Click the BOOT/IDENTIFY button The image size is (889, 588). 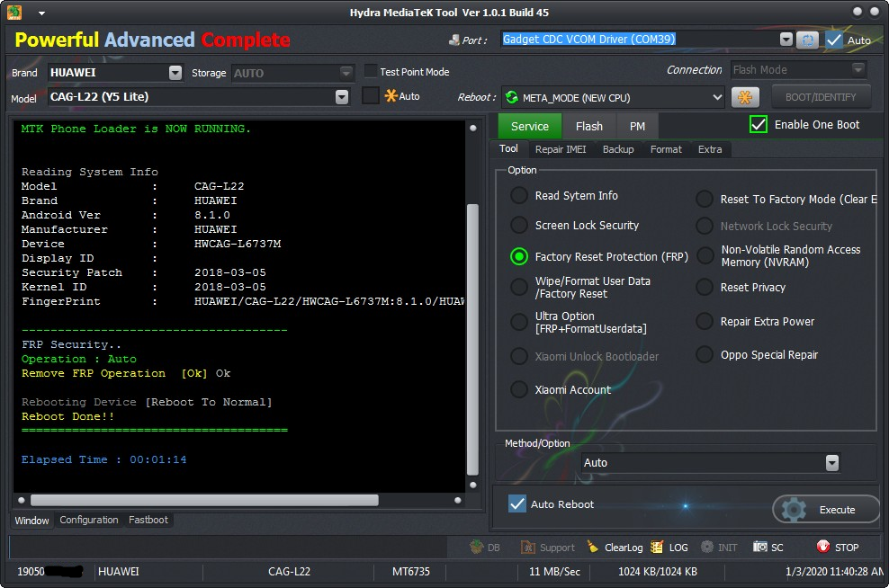tap(821, 97)
